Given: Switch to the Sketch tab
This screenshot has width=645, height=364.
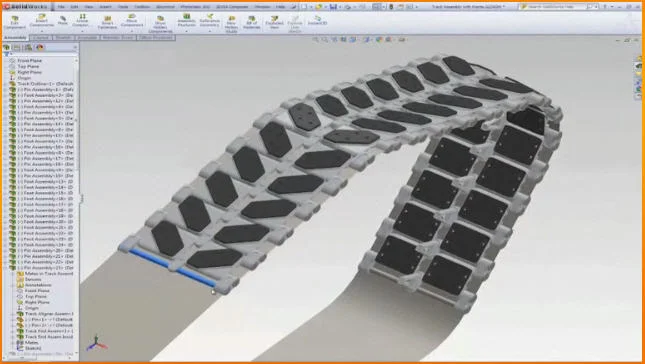Looking at the screenshot, I should (63, 37).
